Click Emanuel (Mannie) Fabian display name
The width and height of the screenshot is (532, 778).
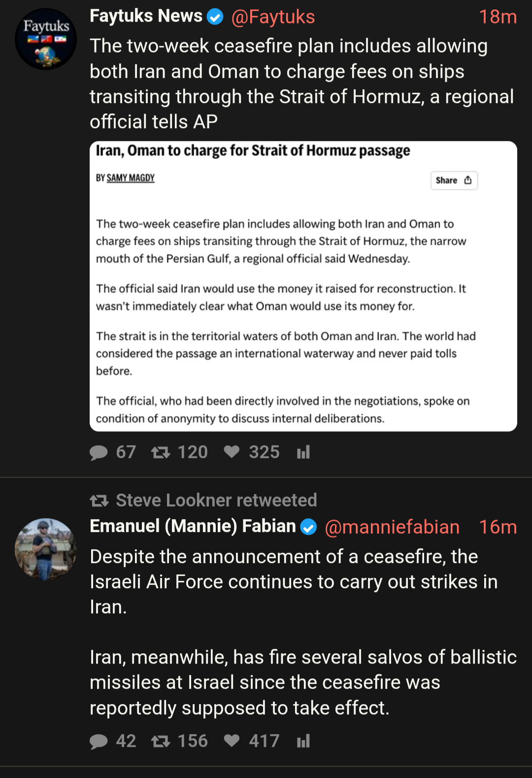pos(193,526)
